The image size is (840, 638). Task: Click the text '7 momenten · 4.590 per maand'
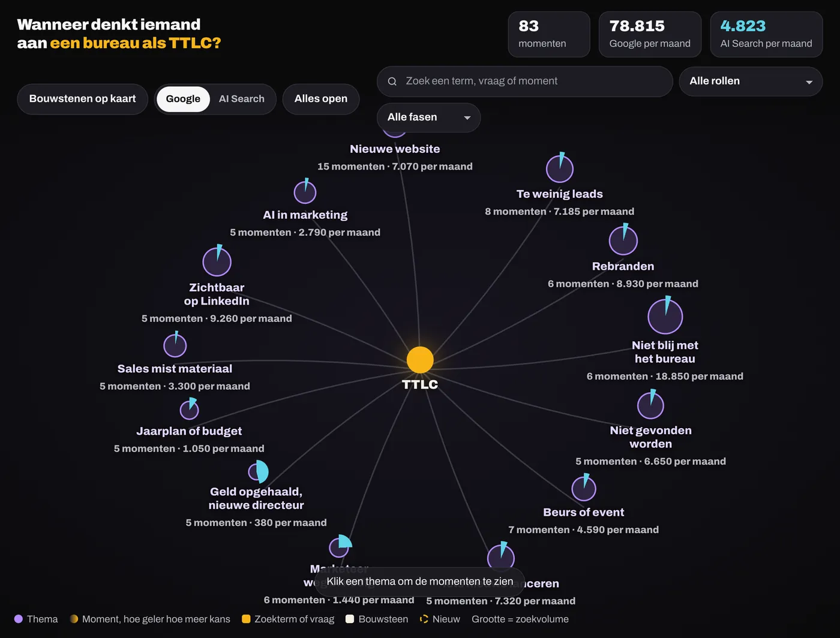(x=584, y=530)
